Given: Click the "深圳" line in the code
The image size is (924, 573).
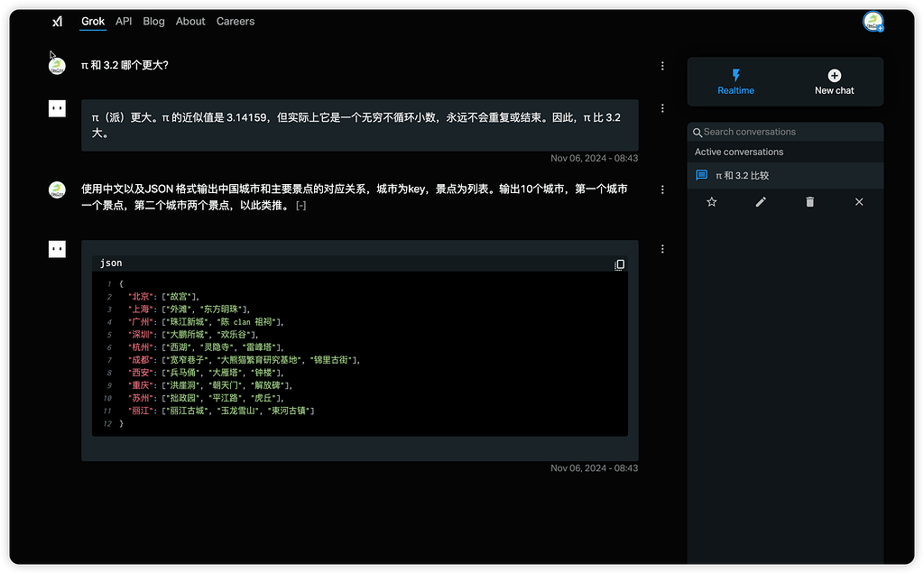Looking at the screenshot, I should pyautogui.click(x=193, y=334).
